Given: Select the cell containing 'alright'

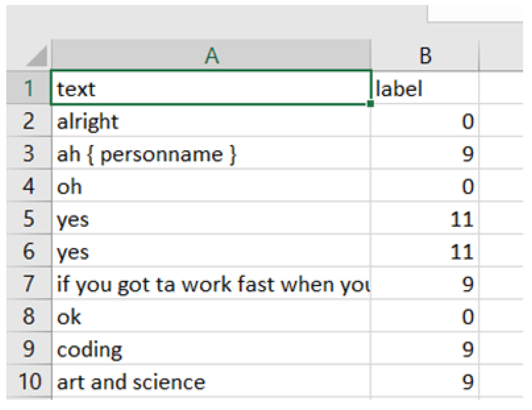Looking at the screenshot, I should pyautogui.click(x=211, y=121).
